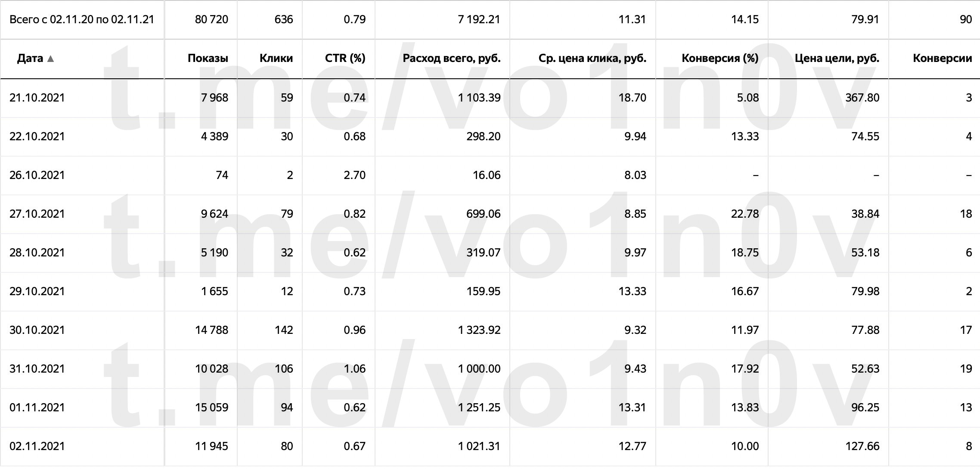This screenshot has height=469, width=980.
Task: Sort table by Показы column header
Action: pos(208,59)
